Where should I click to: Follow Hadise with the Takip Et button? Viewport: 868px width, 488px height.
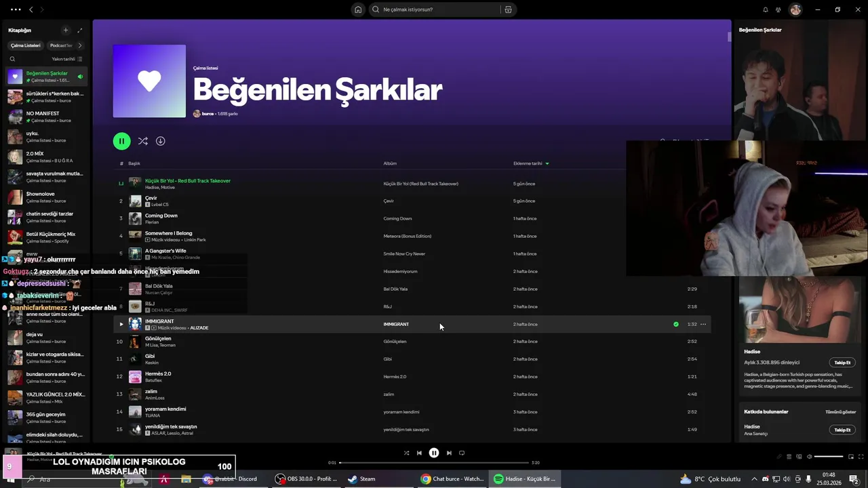click(842, 363)
